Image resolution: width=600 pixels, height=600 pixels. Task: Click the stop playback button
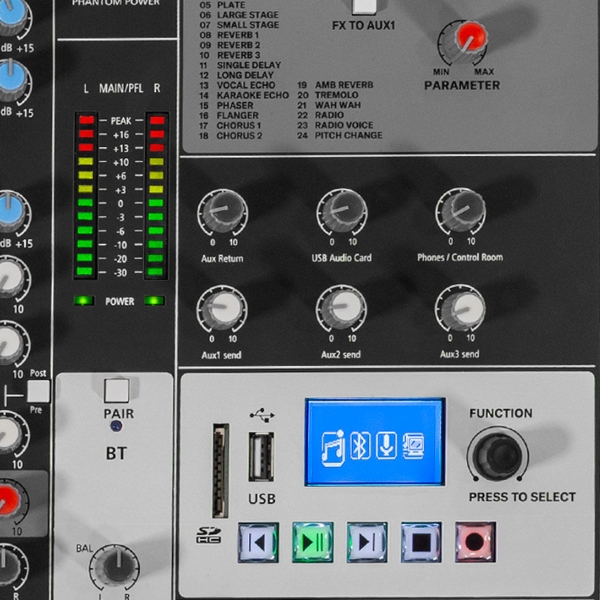point(421,542)
